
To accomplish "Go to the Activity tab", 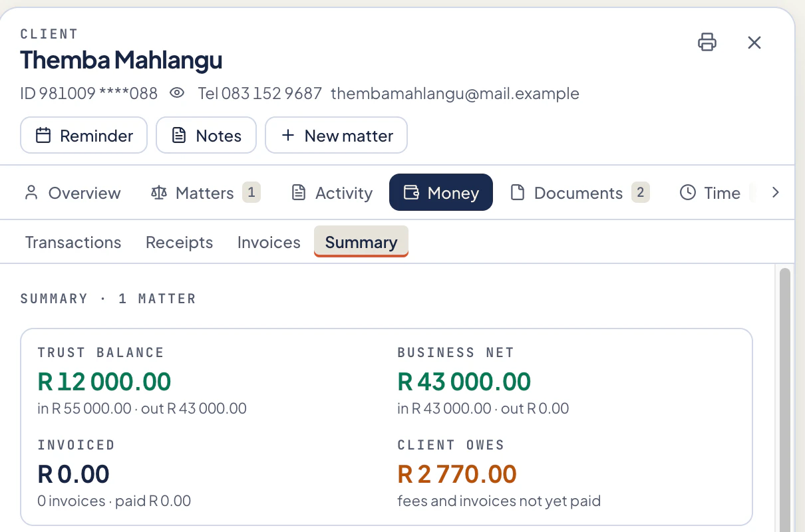I will point(332,193).
